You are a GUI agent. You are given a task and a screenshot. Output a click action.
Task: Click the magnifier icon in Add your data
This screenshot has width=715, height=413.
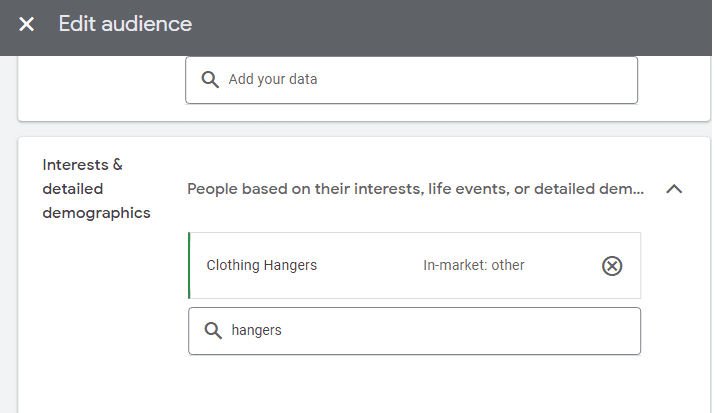pyautogui.click(x=210, y=80)
